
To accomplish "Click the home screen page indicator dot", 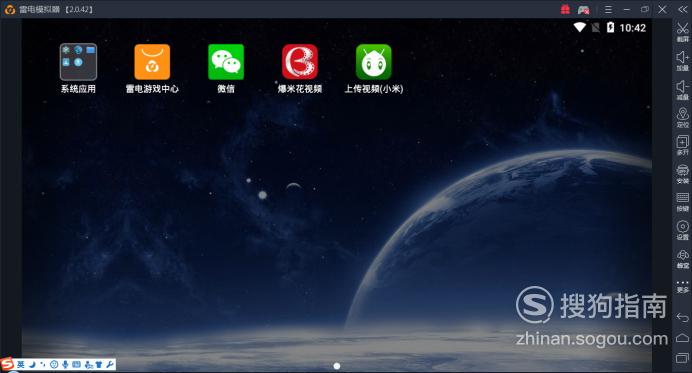I will coord(337,366).
